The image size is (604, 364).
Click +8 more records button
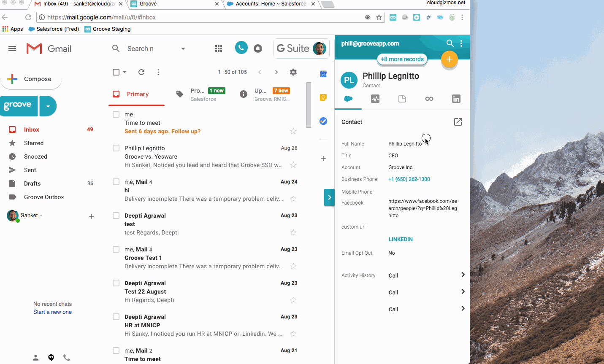[402, 59]
